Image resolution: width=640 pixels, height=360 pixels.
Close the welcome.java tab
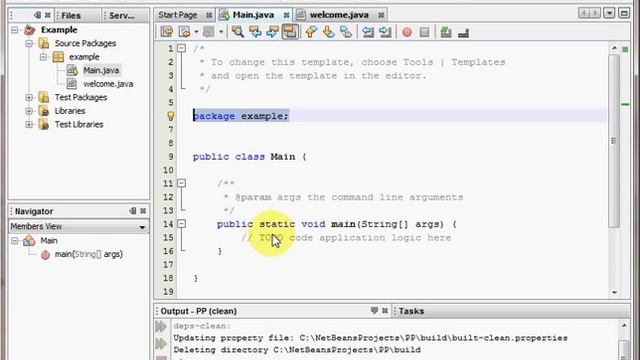coord(381,15)
